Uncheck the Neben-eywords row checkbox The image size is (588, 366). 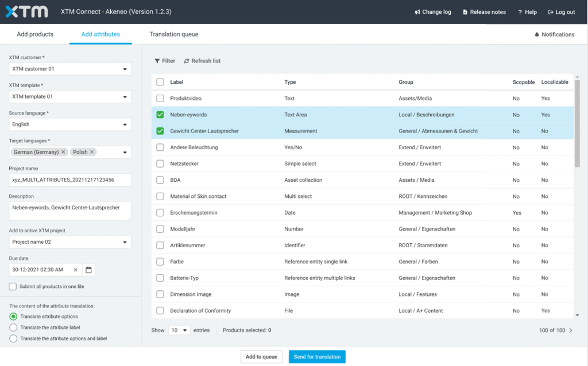pos(160,115)
